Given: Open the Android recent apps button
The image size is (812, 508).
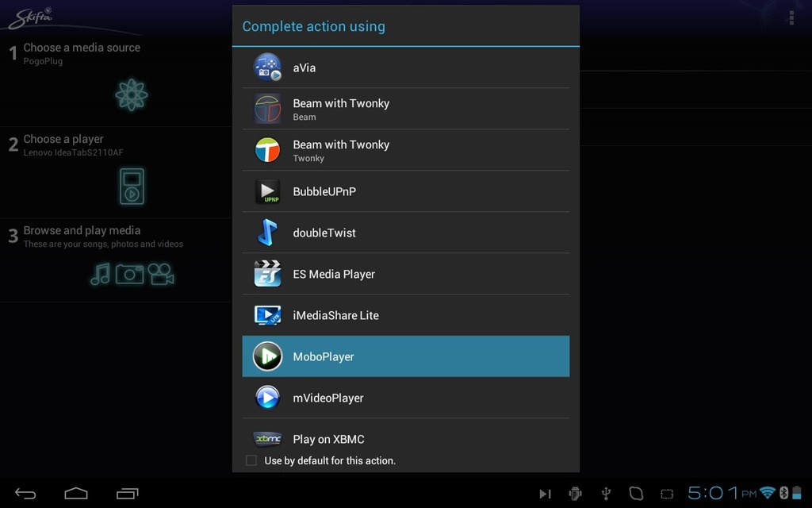Looking at the screenshot, I should click(x=128, y=494).
